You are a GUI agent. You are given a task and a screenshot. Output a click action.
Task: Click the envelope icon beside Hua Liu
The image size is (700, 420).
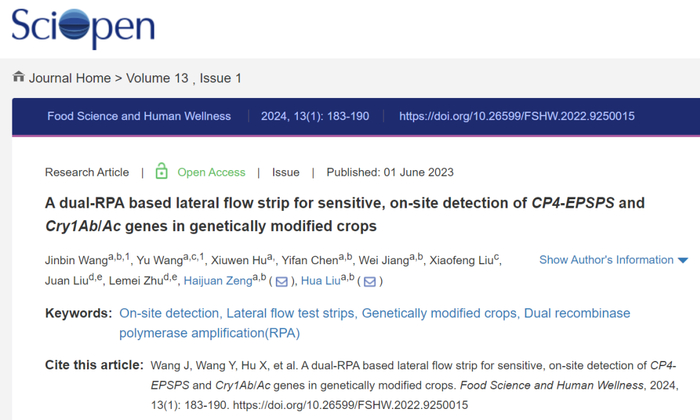coord(368,281)
